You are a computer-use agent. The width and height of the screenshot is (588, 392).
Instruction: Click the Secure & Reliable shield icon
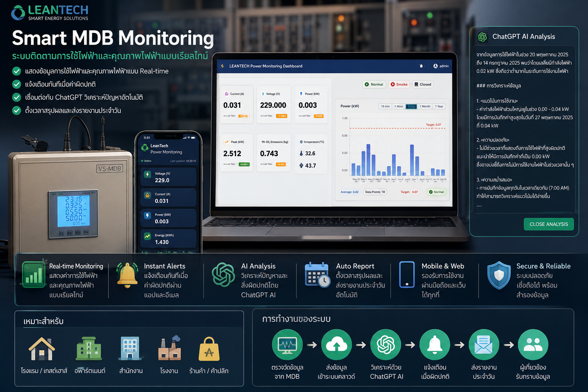(499, 275)
